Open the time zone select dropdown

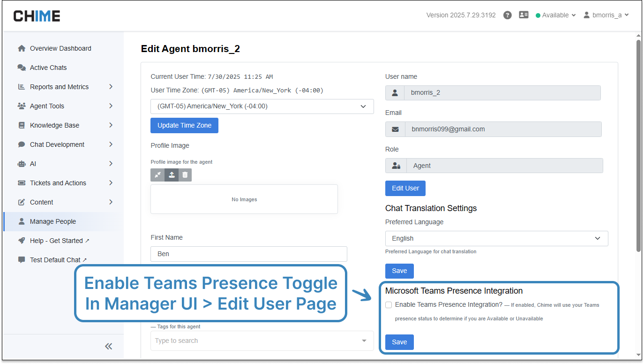(262, 106)
